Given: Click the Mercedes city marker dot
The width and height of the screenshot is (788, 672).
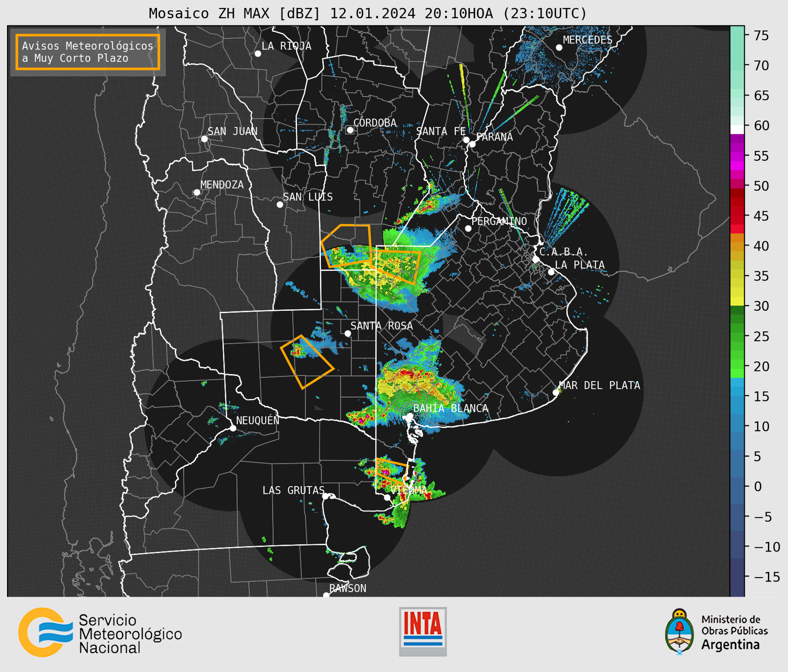Looking at the screenshot, I should tap(559, 48).
